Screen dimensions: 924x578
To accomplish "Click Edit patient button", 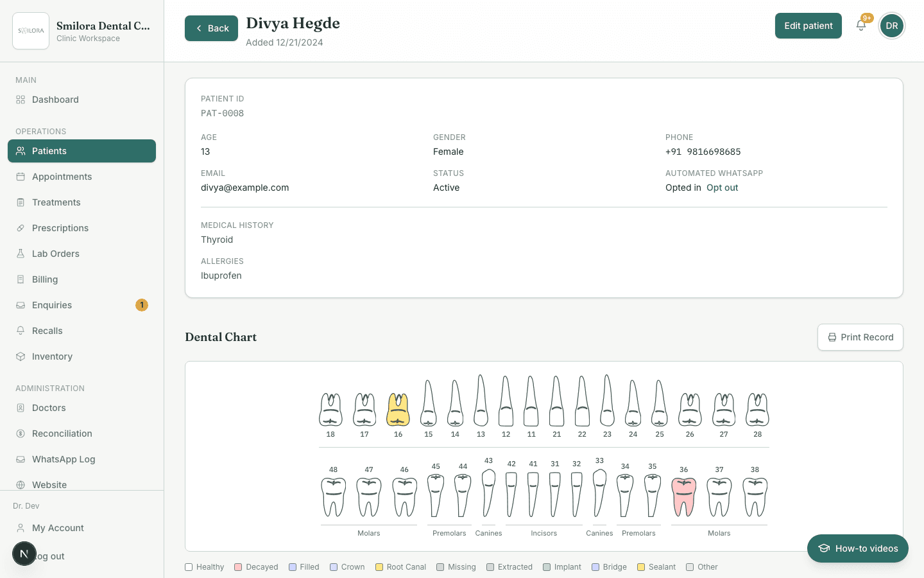I will 809,26.
